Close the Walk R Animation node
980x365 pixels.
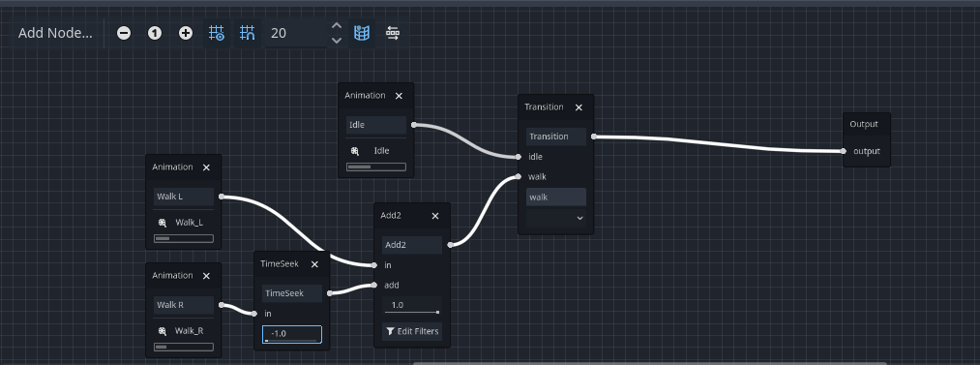coord(206,276)
